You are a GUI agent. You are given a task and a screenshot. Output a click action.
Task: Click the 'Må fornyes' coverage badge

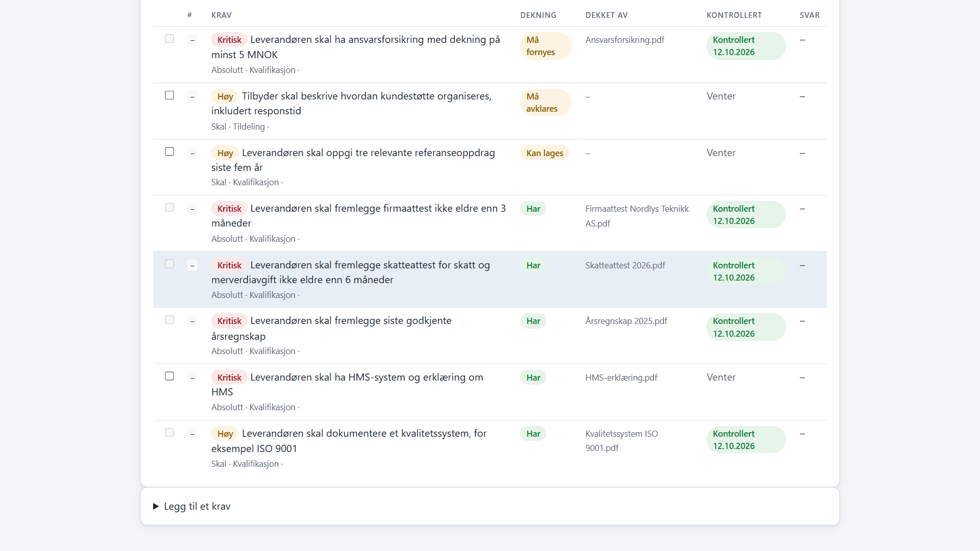tap(546, 46)
